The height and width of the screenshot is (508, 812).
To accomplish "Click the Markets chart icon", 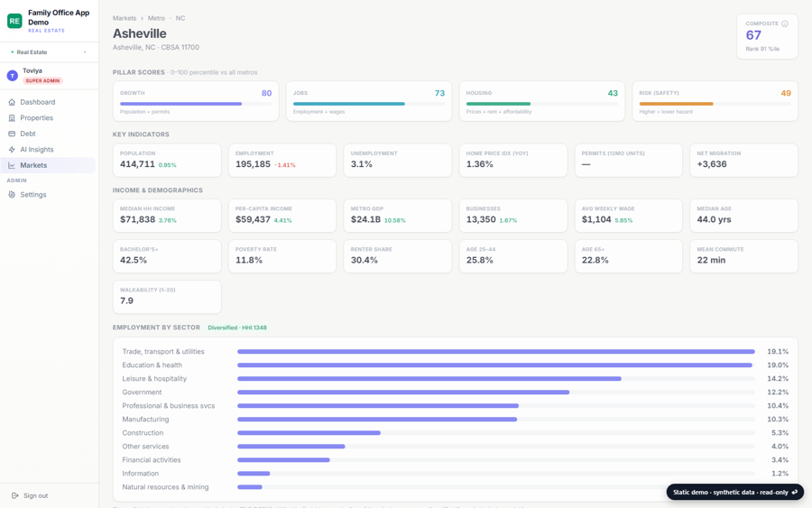I will 12,165.
